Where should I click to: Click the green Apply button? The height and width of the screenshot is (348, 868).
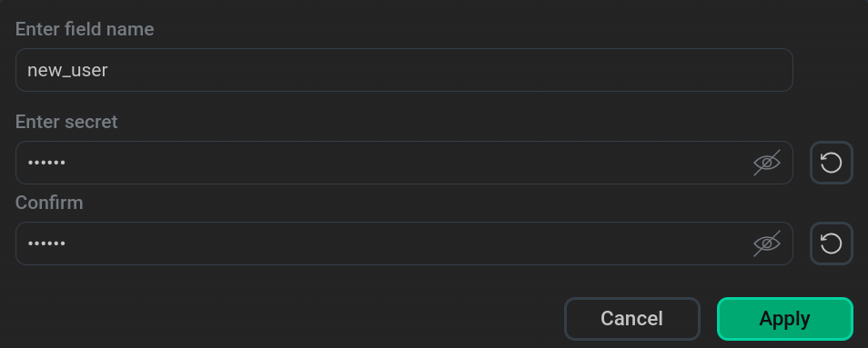[x=785, y=319]
